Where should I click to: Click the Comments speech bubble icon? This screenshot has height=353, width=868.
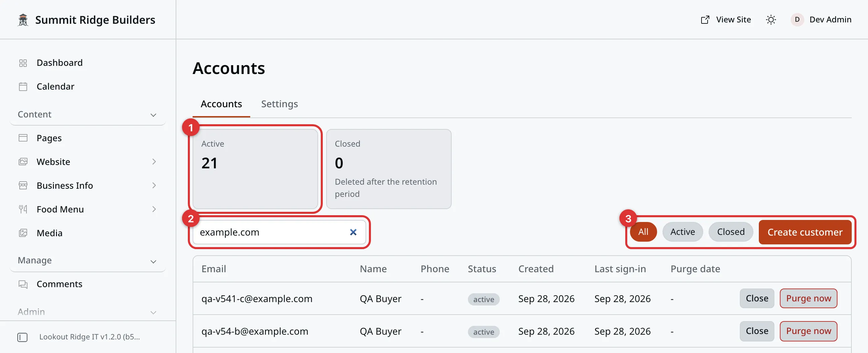click(23, 284)
